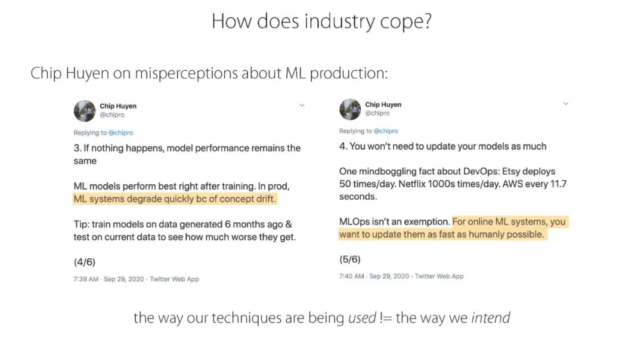This screenshot has width=644, height=362.
Task: Click the @chipro reply link in left tweet
Action: pyautogui.click(x=120, y=133)
